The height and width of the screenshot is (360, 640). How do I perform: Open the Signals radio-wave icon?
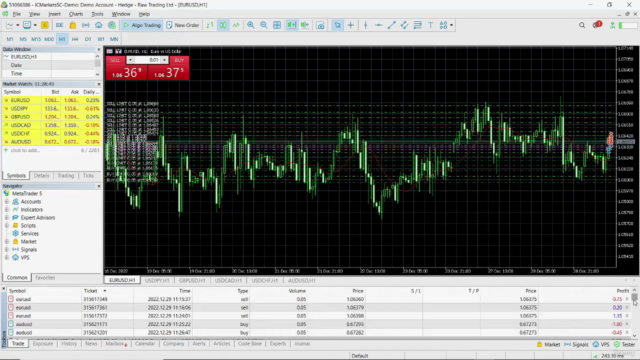(x=86, y=25)
